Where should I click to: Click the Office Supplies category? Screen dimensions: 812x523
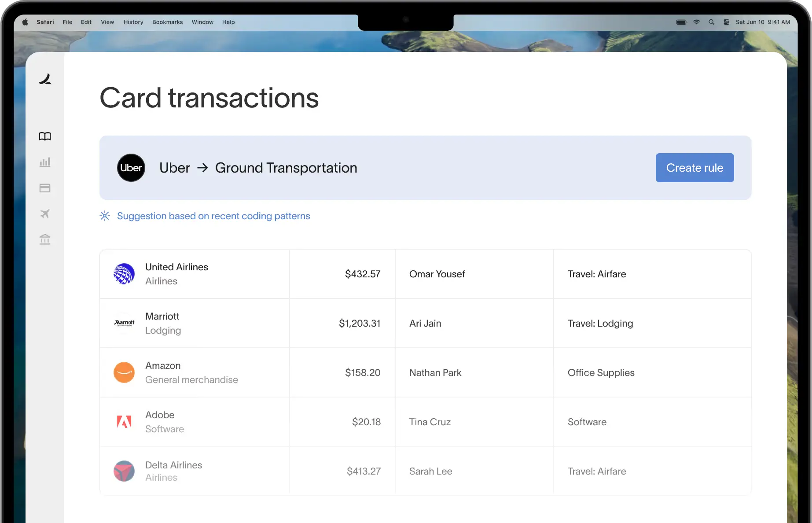[601, 372]
